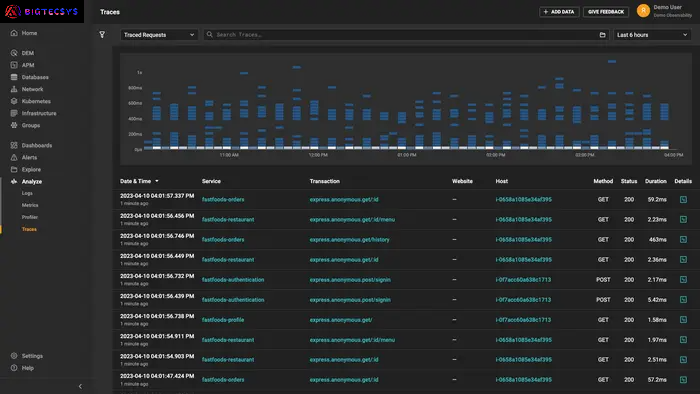Select Traces under Analyze
Viewport: 700px width, 394px height.
coord(29,229)
